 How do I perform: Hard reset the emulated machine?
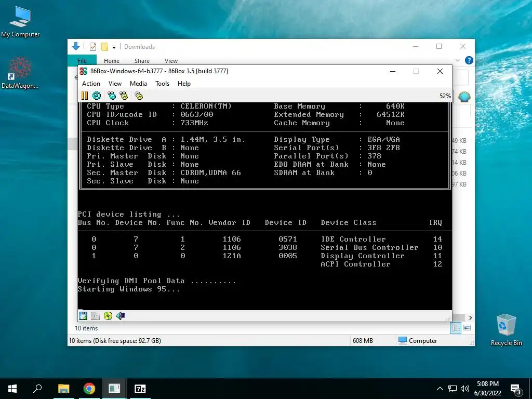tap(97, 96)
